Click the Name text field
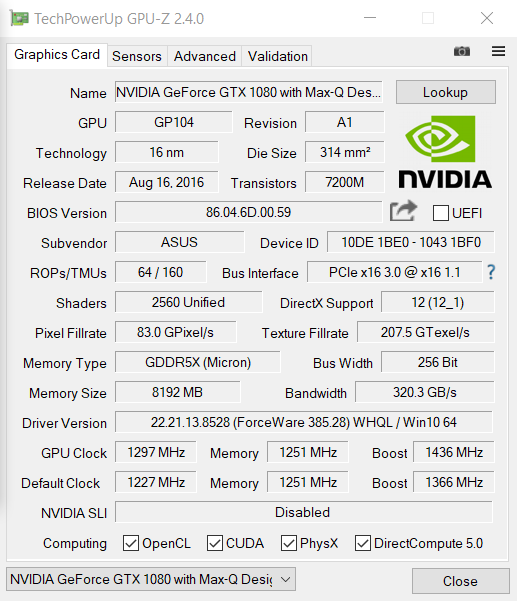The width and height of the screenshot is (517, 601). click(248, 92)
